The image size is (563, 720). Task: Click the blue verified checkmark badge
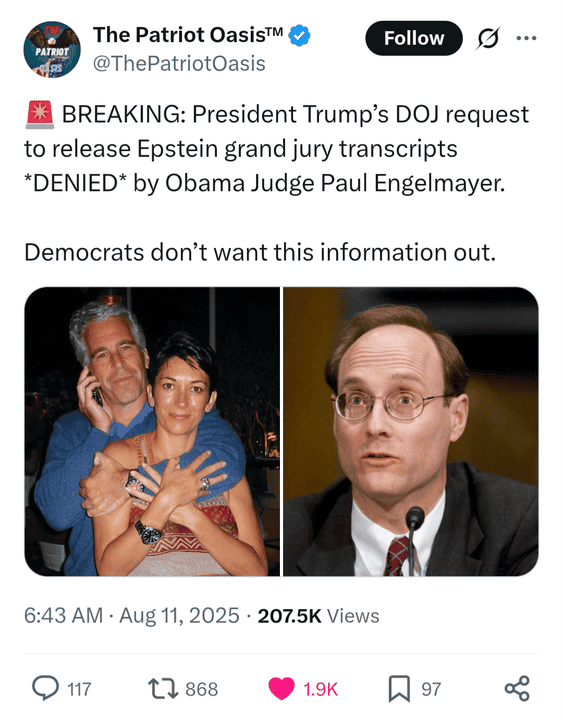pos(299,35)
